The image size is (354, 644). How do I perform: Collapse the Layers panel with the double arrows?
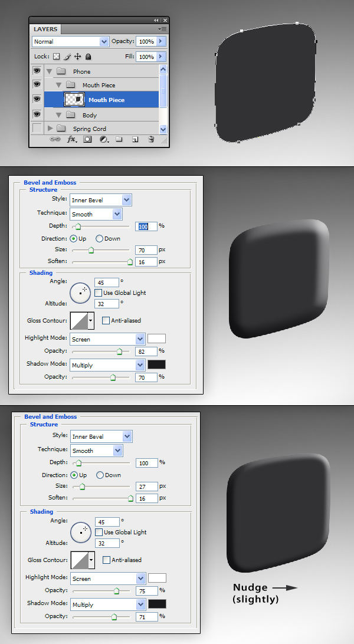point(156,20)
